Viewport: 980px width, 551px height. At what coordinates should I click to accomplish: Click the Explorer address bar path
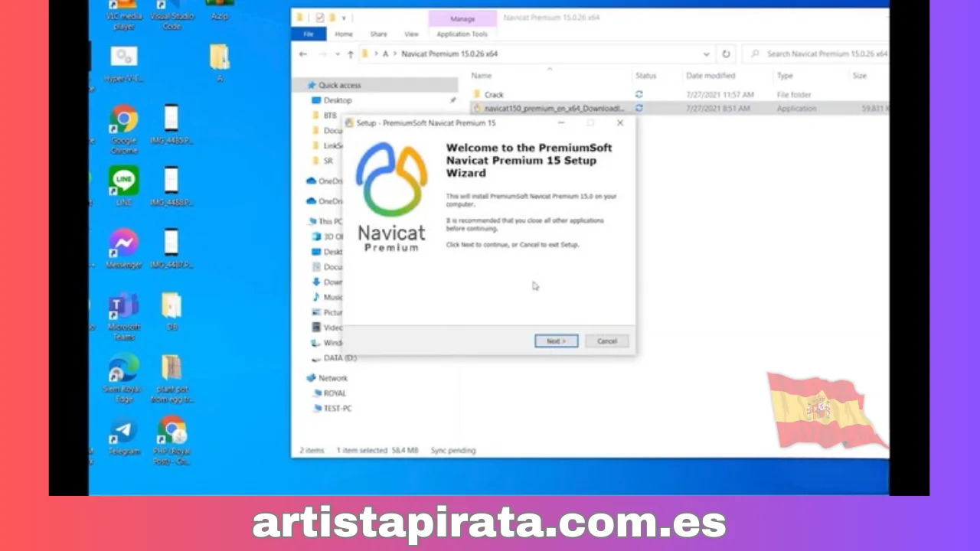click(537, 54)
